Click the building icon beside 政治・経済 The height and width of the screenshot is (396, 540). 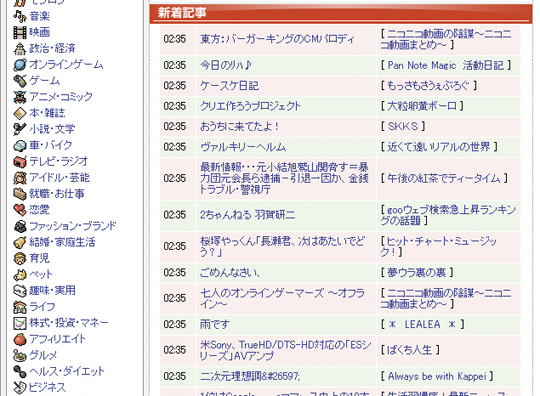[20, 49]
